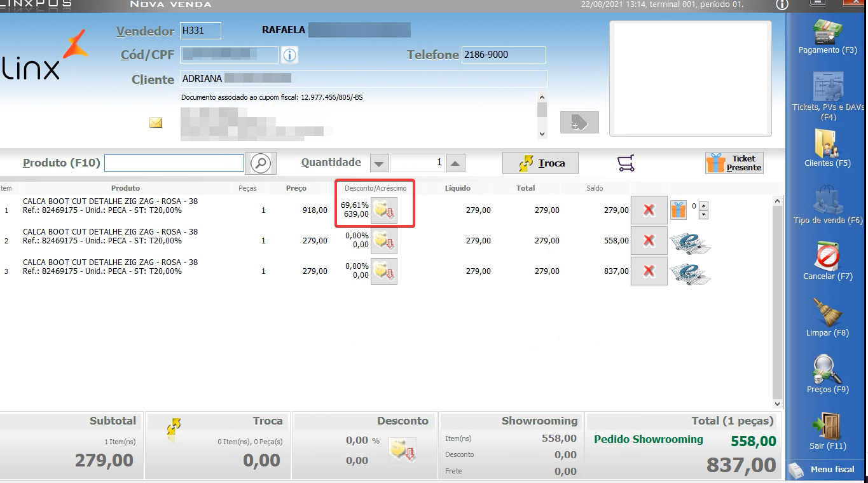Click the product search magnifier button

pyautogui.click(x=260, y=163)
